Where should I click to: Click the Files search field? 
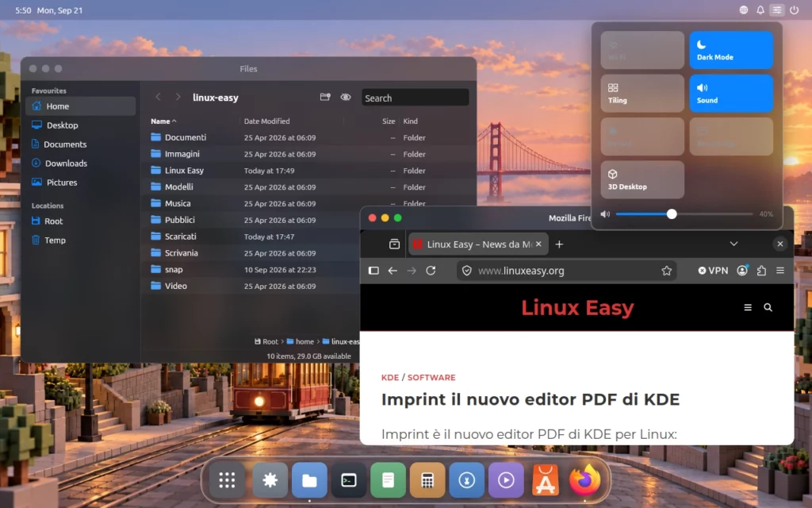(416, 98)
